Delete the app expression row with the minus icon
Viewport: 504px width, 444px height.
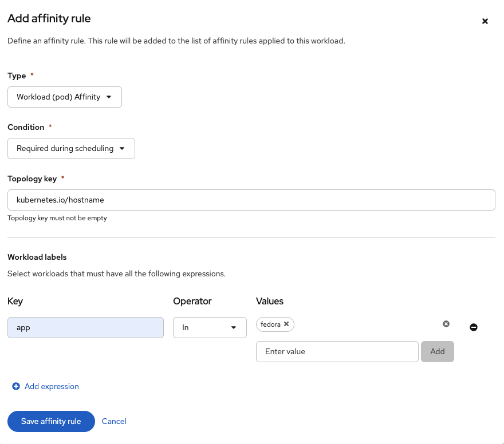[474, 327]
